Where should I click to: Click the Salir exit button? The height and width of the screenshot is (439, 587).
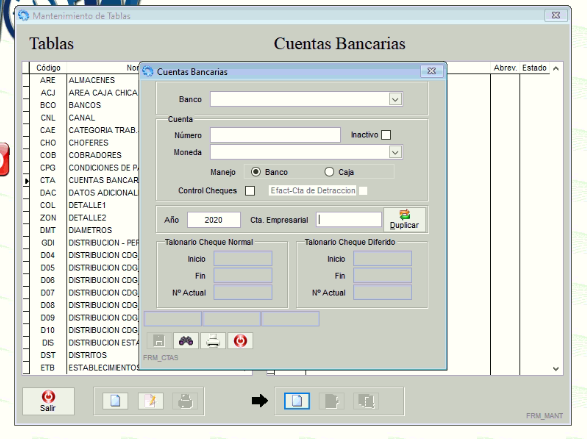48,401
